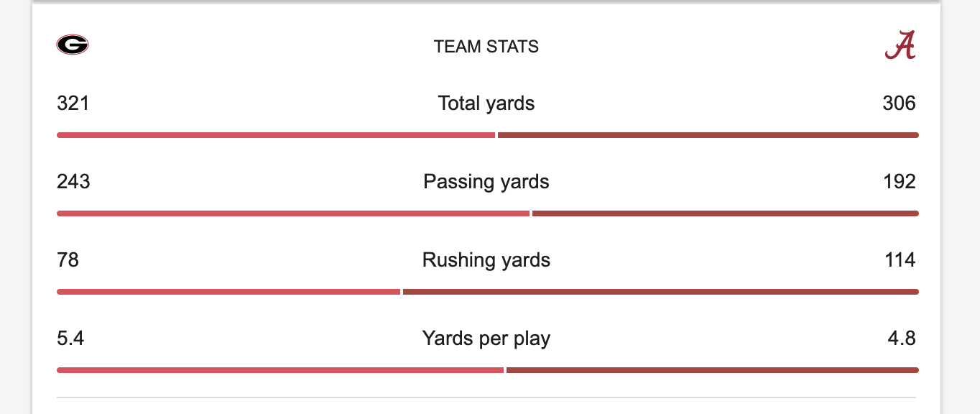Click the Georgia Bulldogs team logo
Viewport: 980px width, 414px height.
pyautogui.click(x=72, y=45)
